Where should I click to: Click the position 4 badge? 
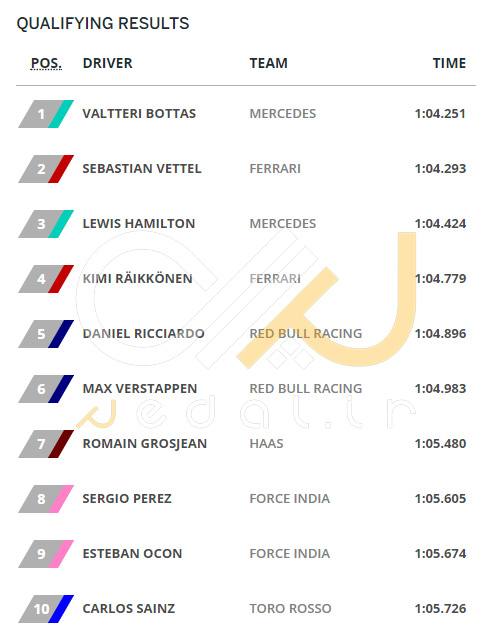point(46,279)
